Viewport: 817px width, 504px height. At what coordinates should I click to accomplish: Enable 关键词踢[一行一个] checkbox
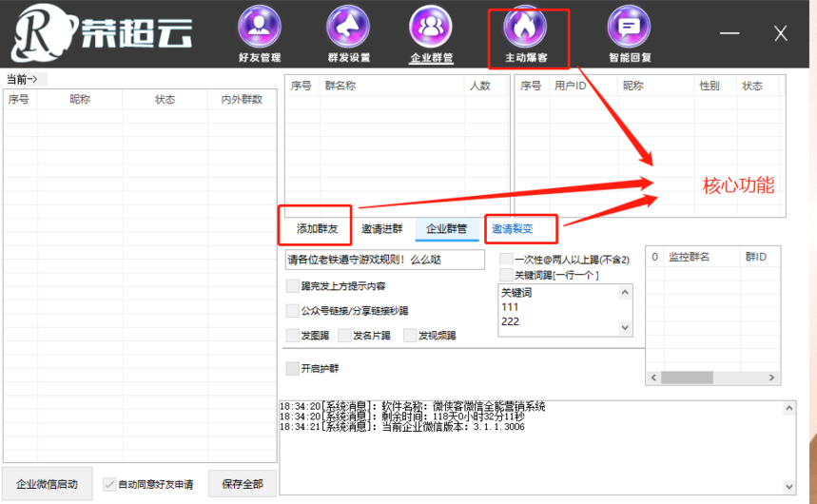coord(505,275)
